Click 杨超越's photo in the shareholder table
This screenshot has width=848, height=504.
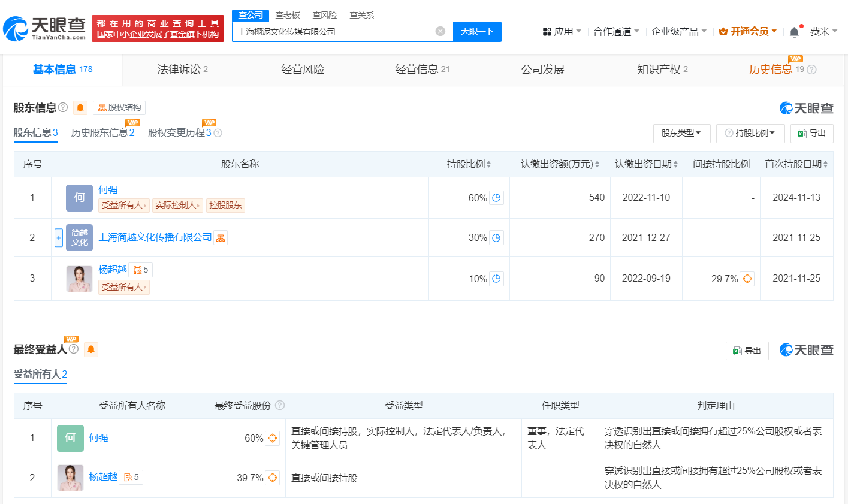tap(79, 279)
